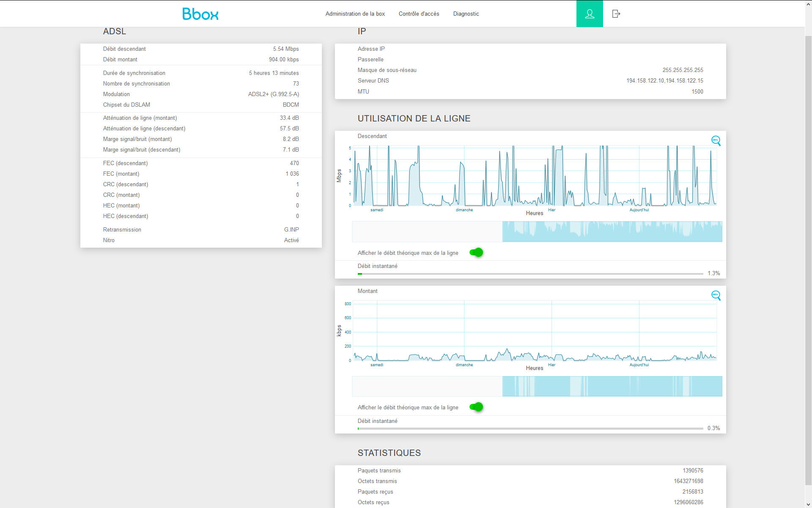812x508 pixels.
Task: Click the Descendant range selector strip
Action: point(537,232)
